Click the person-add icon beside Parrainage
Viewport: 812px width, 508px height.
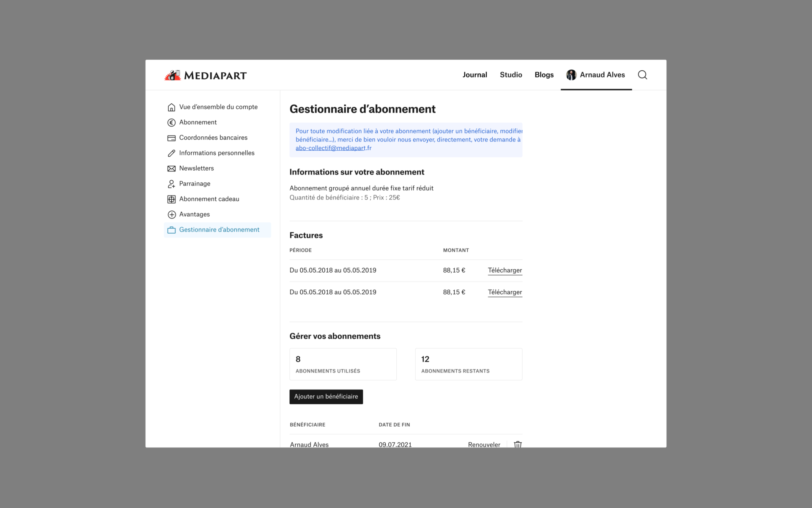171,184
